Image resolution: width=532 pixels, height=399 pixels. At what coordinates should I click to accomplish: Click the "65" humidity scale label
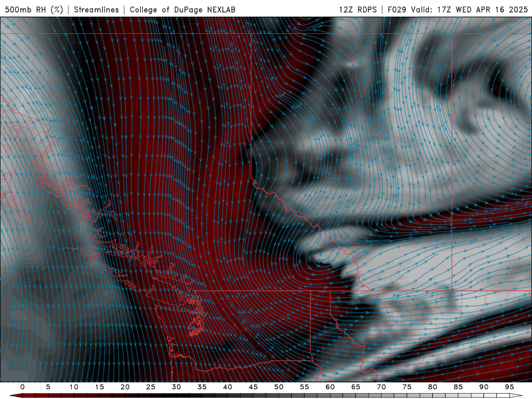[x=355, y=387]
